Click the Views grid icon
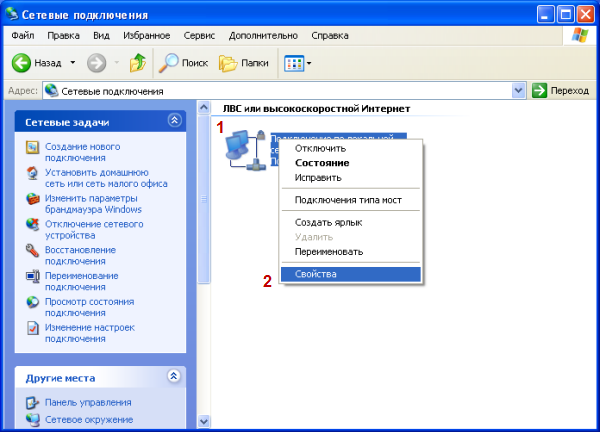The width and height of the screenshot is (600, 432). (x=294, y=64)
